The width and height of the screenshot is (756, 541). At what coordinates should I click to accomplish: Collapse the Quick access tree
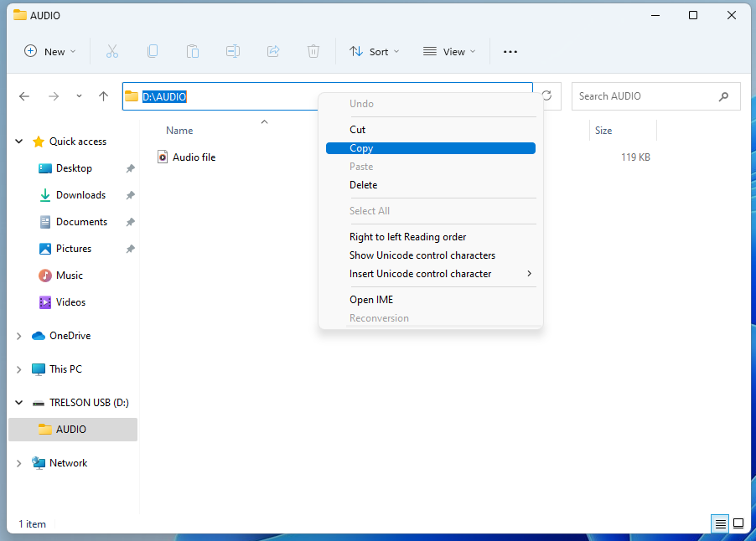click(x=18, y=142)
